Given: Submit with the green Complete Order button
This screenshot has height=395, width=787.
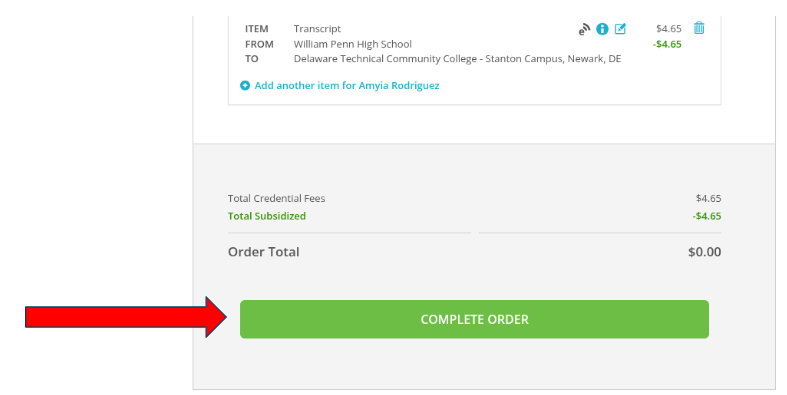Looking at the screenshot, I should pyautogui.click(x=474, y=319).
